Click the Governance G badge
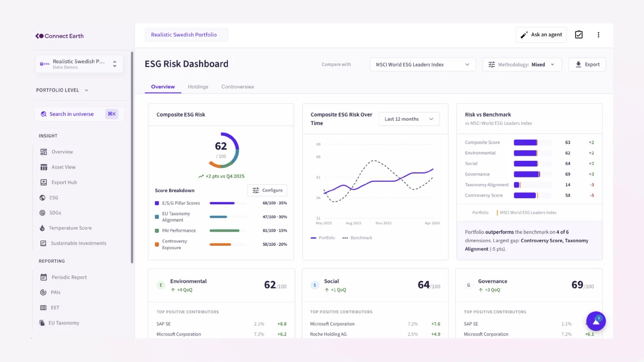Screen dimensions: 644x362 click(x=468, y=285)
